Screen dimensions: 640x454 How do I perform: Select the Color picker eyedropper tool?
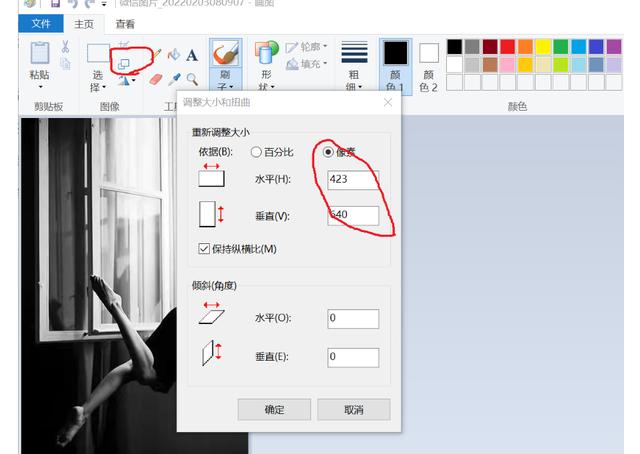tap(174, 78)
